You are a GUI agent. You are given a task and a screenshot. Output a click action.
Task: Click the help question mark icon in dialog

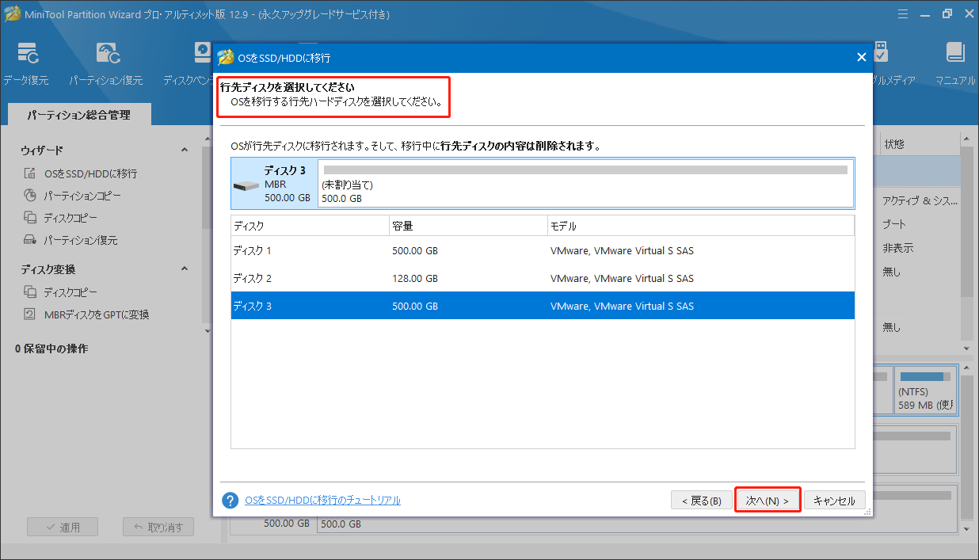point(230,501)
